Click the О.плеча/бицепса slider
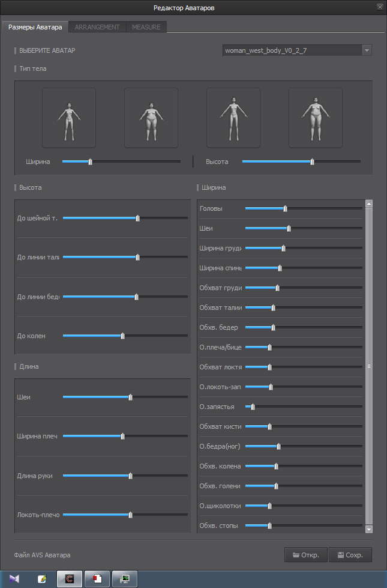 tap(304, 347)
